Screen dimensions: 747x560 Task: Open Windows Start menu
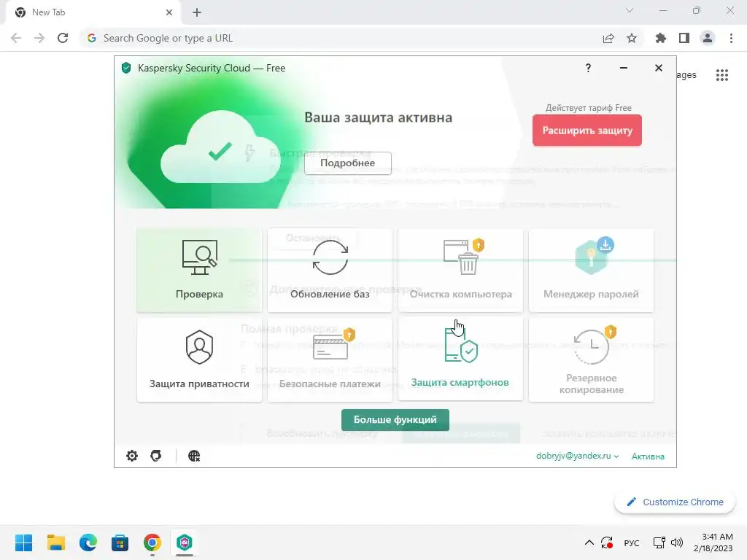pyautogui.click(x=24, y=542)
